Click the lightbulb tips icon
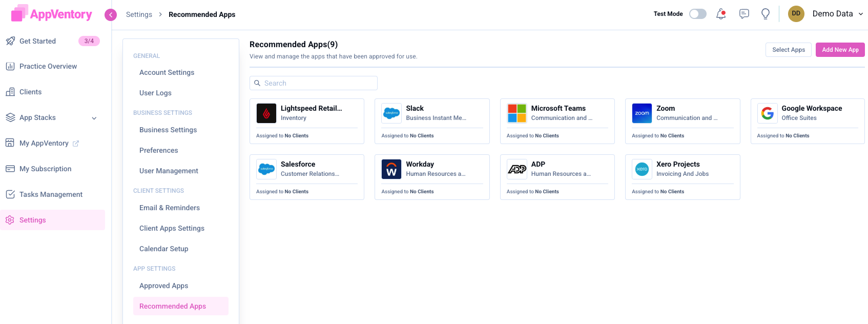This screenshot has height=324, width=868. [766, 14]
